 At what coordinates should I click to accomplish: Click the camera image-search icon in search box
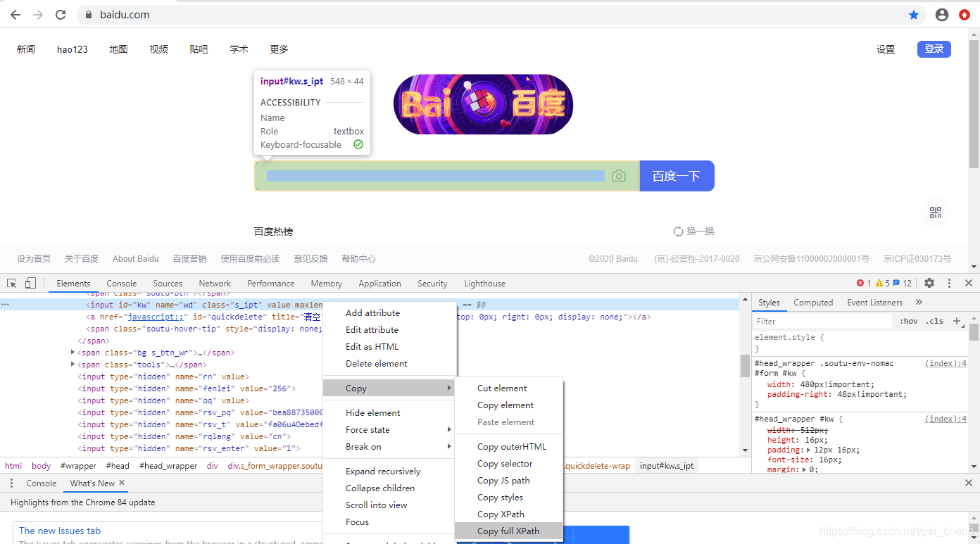pyautogui.click(x=619, y=176)
